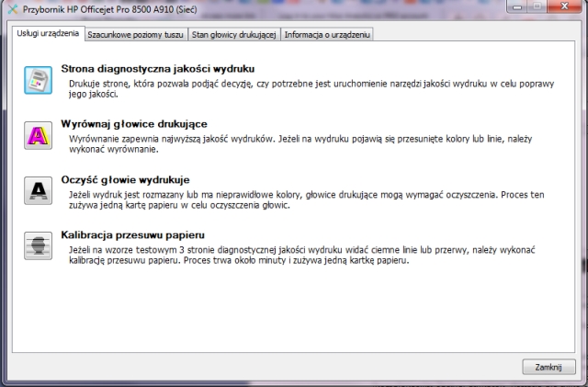Start Oczyść głowie wydrukuje via its heading
Viewport: 588px width, 387px height.
click(124, 179)
